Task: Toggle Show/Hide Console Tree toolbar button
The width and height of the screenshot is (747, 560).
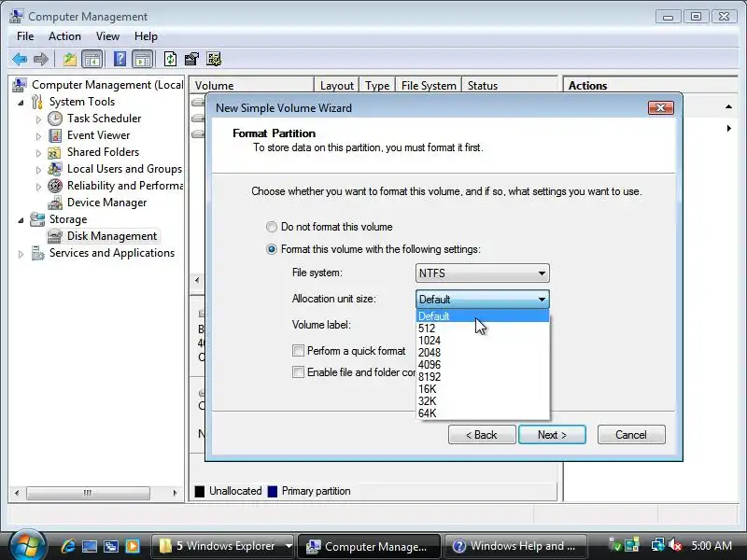Action: click(92, 60)
